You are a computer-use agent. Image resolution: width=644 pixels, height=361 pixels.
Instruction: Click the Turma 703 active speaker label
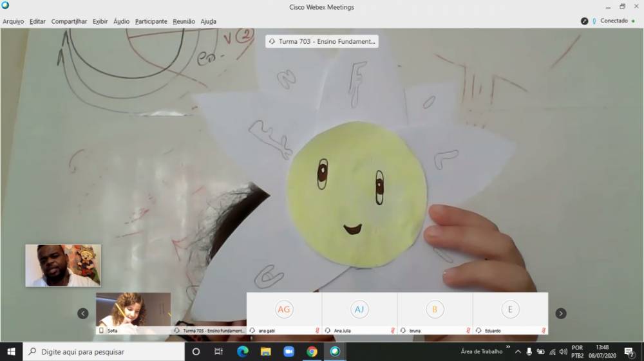coord(322,41)
